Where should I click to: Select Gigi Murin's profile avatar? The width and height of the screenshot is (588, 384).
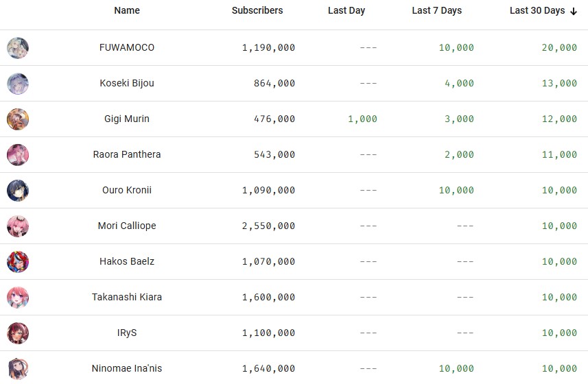click(18, 119)
